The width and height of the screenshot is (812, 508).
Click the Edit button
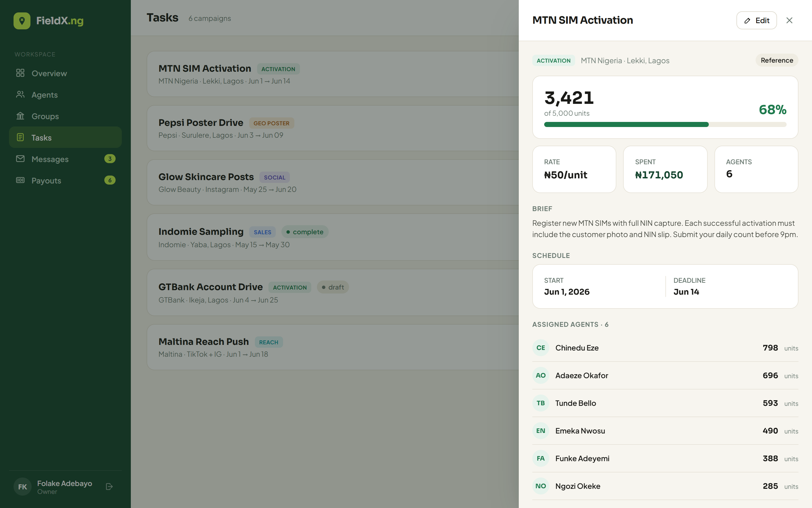tap(756, 21)
